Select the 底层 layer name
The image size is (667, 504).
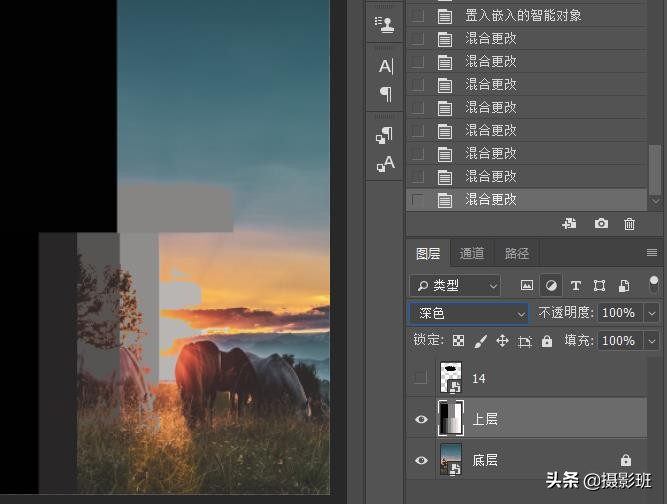pyautogui.click(x=485, y=460)
